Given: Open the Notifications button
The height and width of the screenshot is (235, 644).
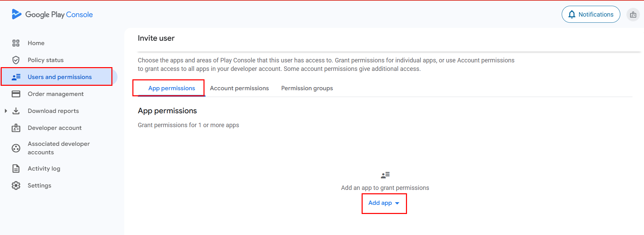Looking at the screenshot, I should (591, 15).
